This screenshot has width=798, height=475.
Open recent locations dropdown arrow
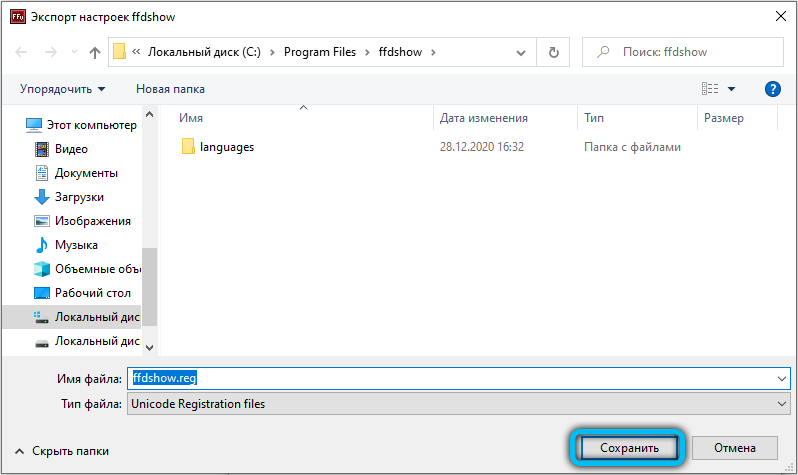(74, 52)
